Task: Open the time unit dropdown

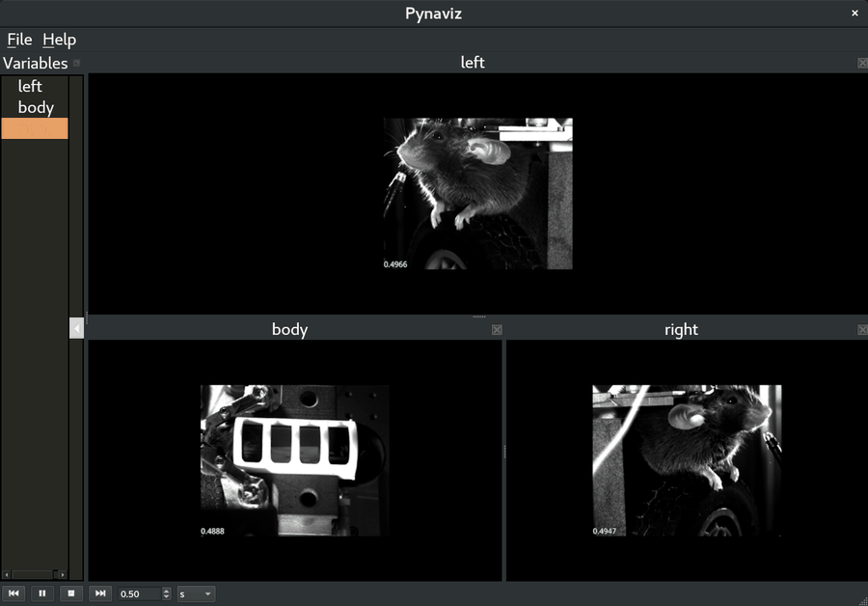Action: [196, 593]
